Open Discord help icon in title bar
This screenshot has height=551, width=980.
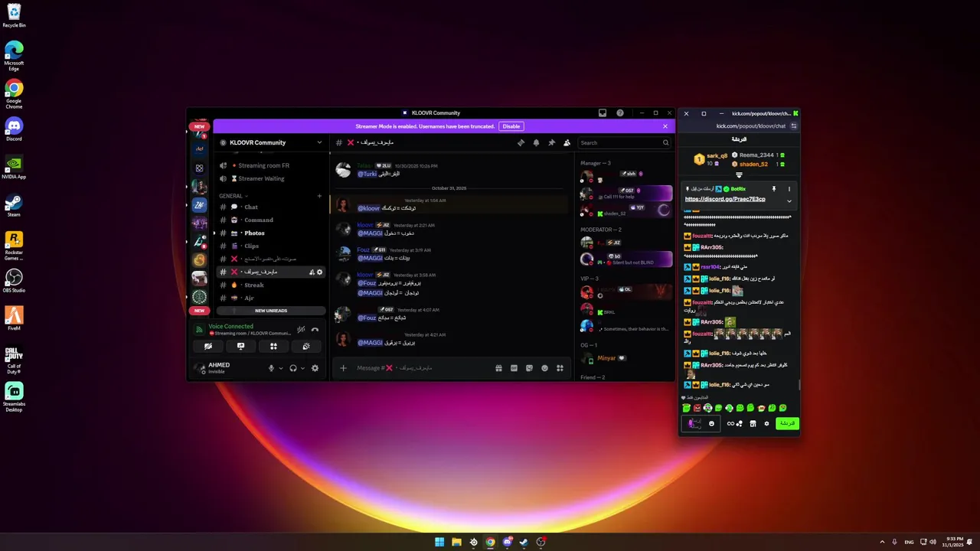click(x=620, y=113)
